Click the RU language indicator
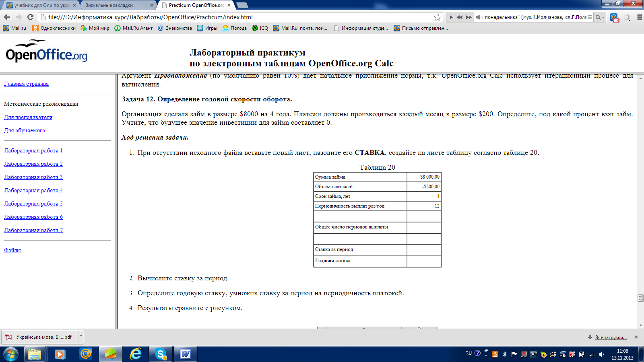This screenshot has width=644, height=362. (469, 353)
